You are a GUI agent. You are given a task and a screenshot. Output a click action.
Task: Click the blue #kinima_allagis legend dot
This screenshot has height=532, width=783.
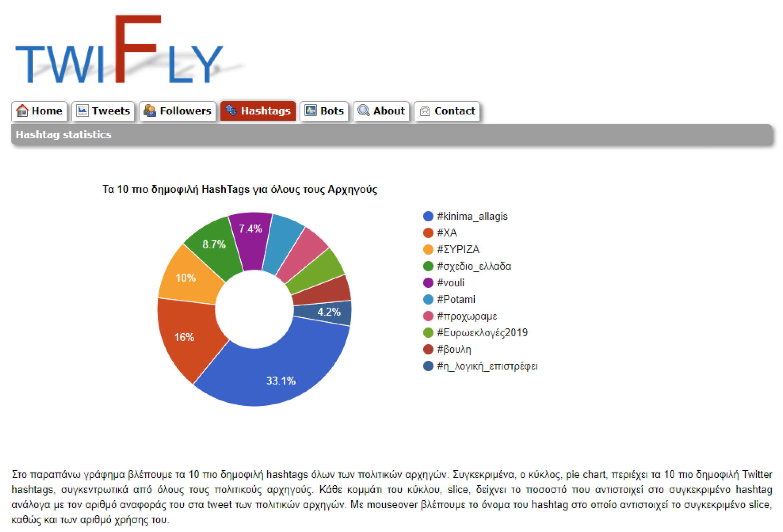point(428,216)
